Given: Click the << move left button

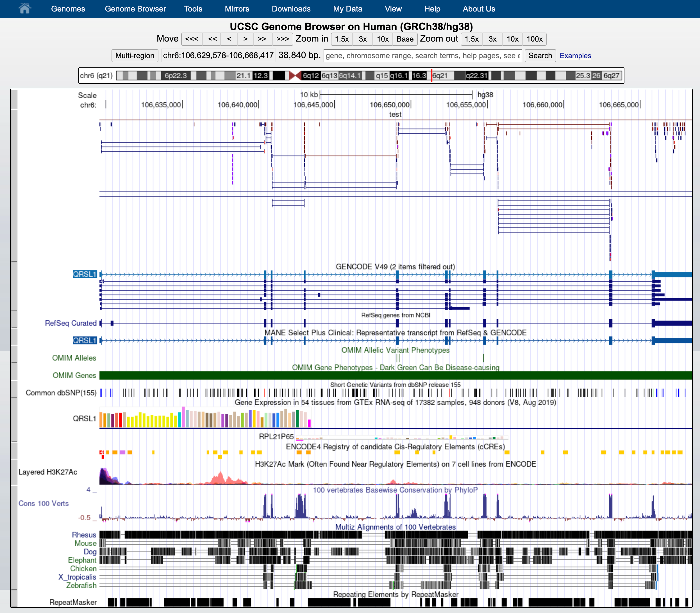Looking at the screenshot, I should pyautogui.click(x=212, y=39).
